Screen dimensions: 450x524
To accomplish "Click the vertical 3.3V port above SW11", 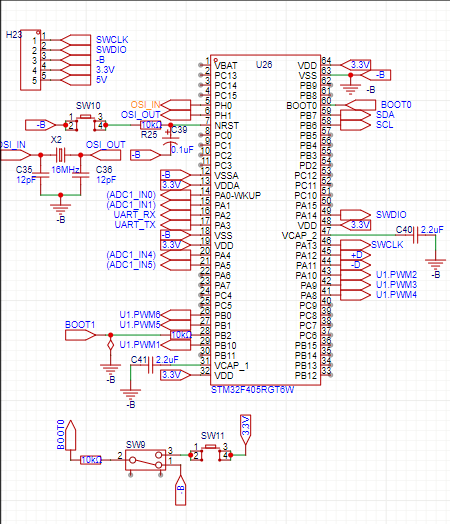I will click(x=246, y=430).
